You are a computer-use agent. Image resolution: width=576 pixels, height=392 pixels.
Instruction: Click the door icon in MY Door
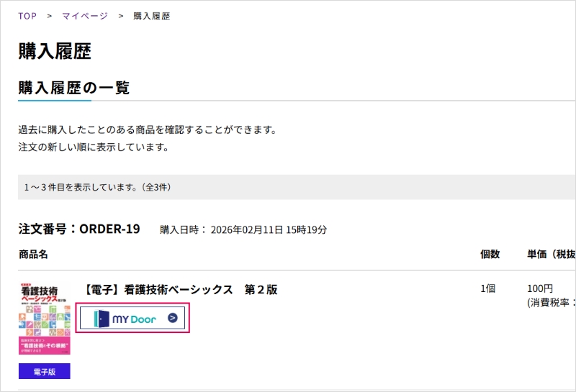[102, 318]
